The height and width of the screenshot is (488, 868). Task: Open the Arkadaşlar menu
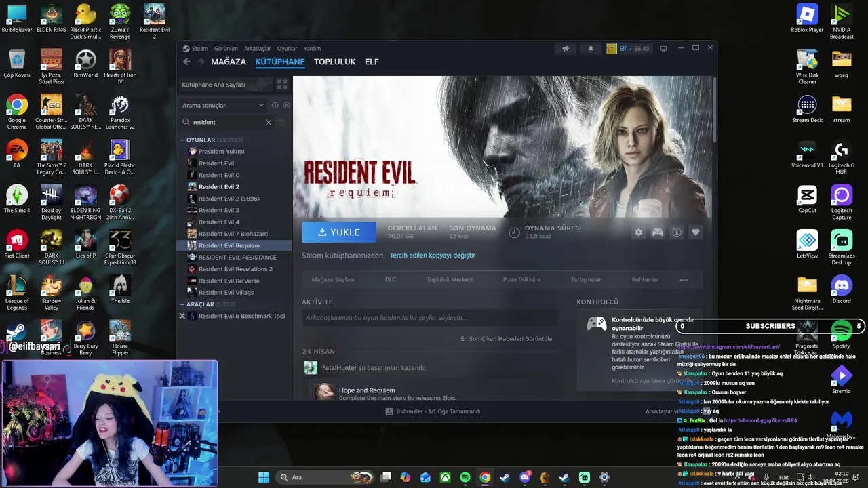[258, 49]
